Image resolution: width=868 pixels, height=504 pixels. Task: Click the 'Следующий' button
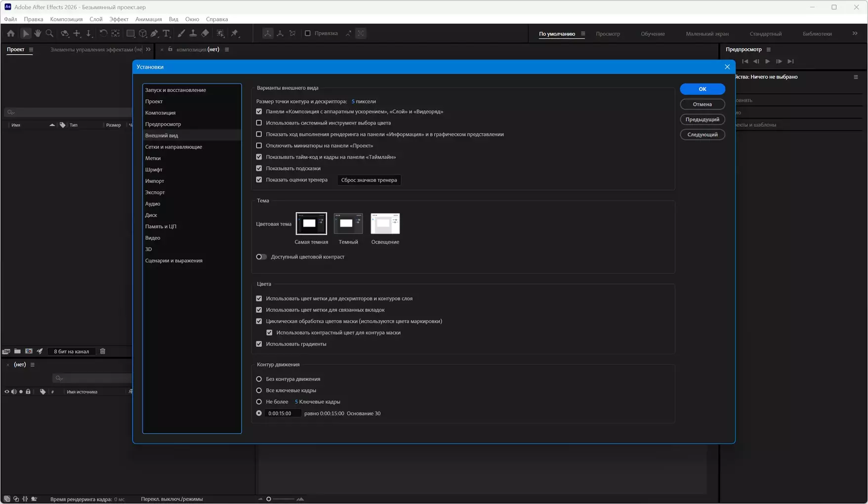tap(702, 134)
